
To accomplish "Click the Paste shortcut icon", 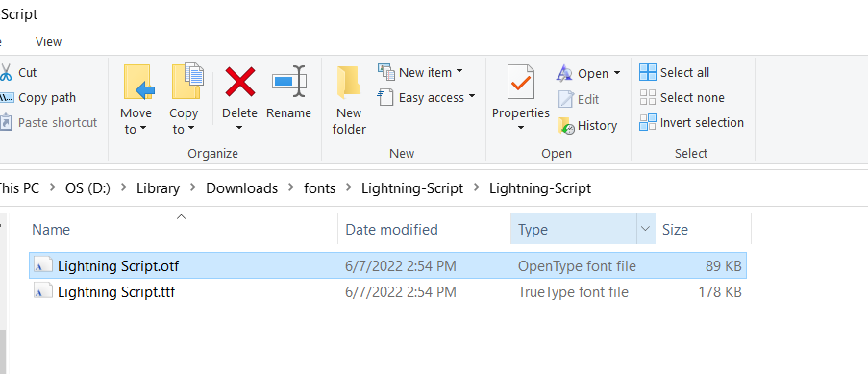I will click(x=6, y=122).
